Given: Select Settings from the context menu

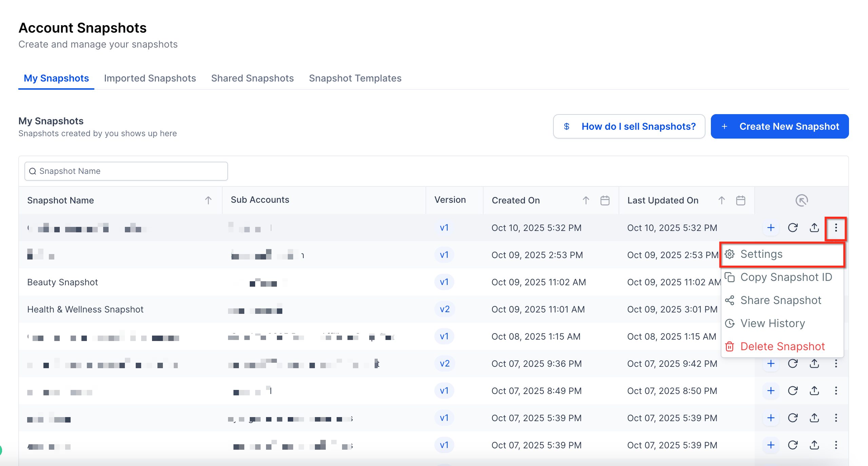Looking at the screenshot, I should click(x=761, y=254).
